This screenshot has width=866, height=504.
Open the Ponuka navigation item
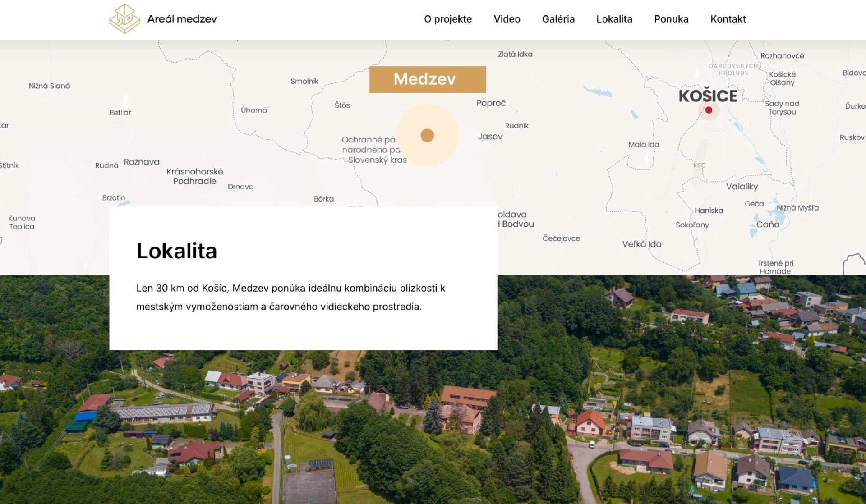click(x=671, y=19)
